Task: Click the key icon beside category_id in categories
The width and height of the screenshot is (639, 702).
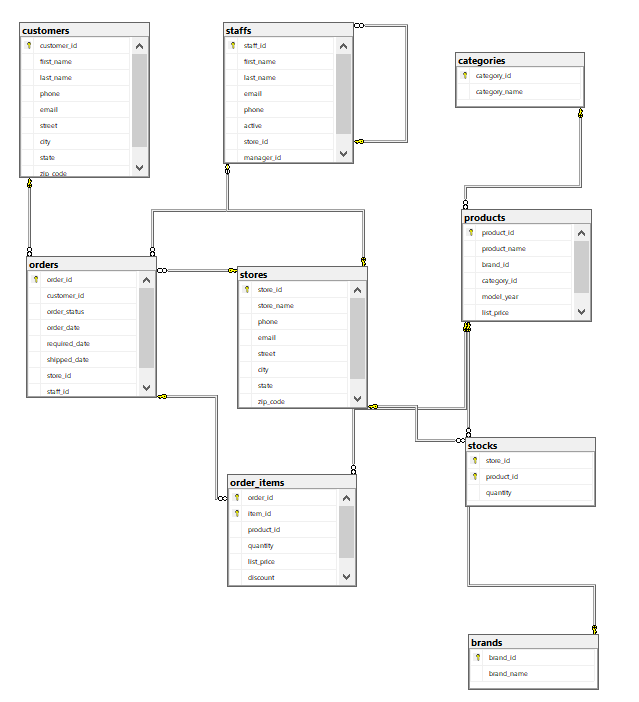Action: click(465, 75)
